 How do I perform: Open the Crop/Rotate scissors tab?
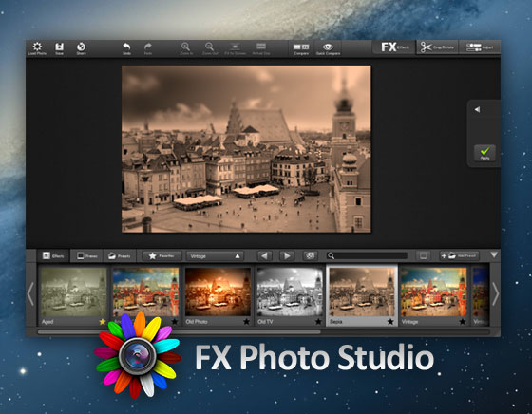[x=437, y=47]
